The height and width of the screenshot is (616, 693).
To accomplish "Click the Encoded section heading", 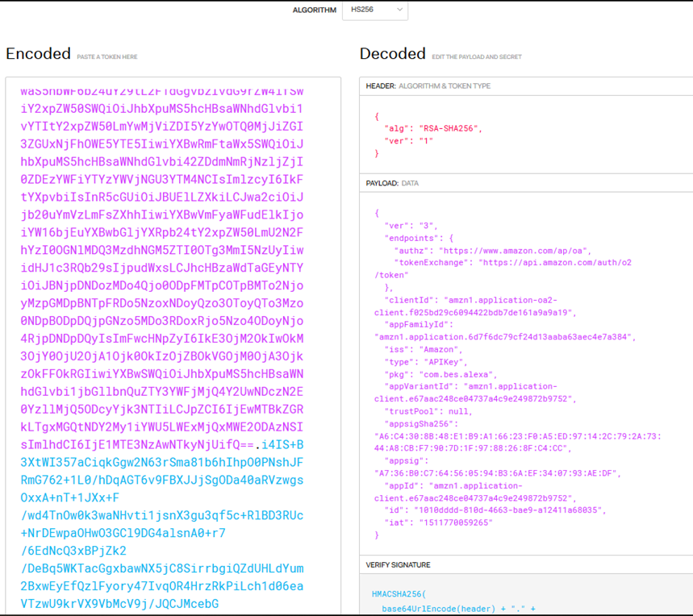I will tap(39, 54).
